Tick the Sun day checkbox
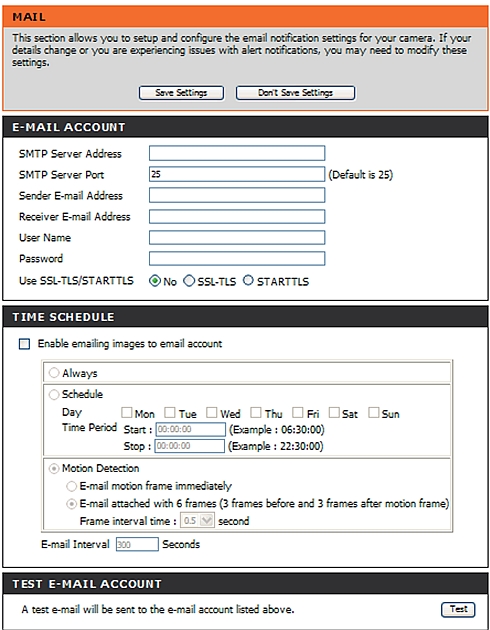The width and height of the screenshot is (490, 630). point(374,412)
